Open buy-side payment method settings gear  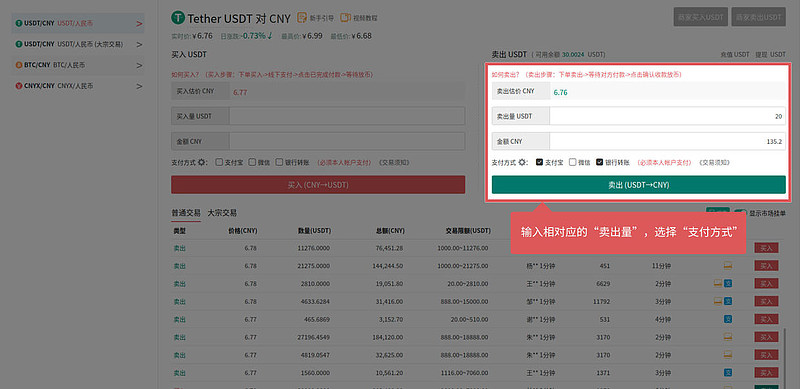click(x=202, y=163)
